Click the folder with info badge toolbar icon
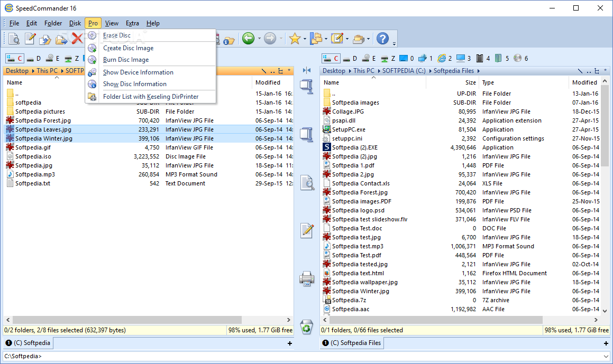This screenshot has height=364, width=613. 228,40
